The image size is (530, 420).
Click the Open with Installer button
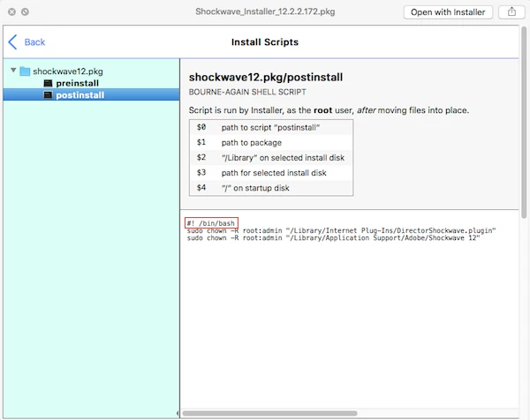pyautogui.click(x=448, y=12)
